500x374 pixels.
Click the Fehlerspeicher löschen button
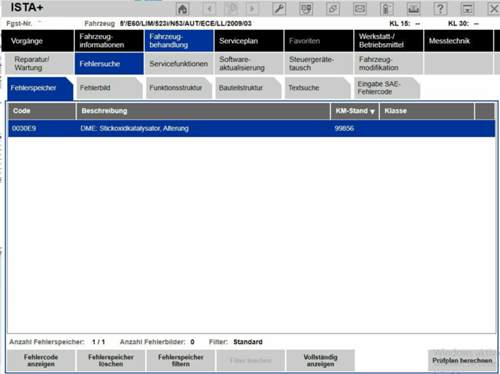pos(111,360)
